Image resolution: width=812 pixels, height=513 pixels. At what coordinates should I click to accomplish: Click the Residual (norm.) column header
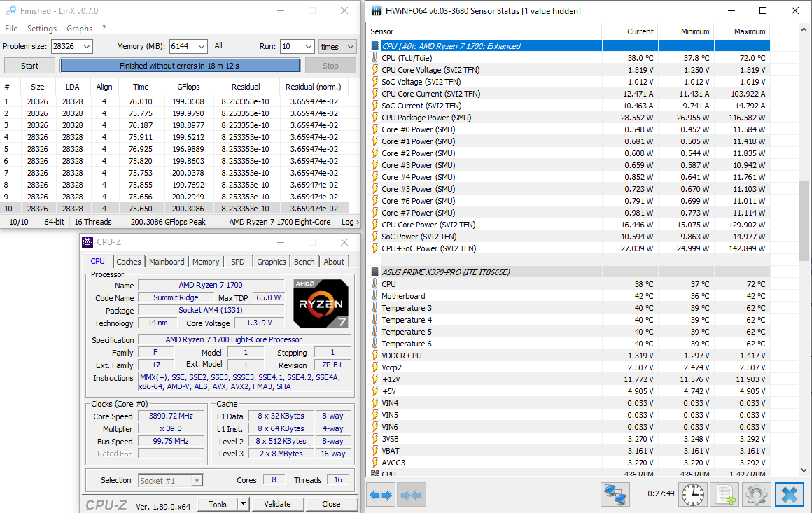(314, 87)
